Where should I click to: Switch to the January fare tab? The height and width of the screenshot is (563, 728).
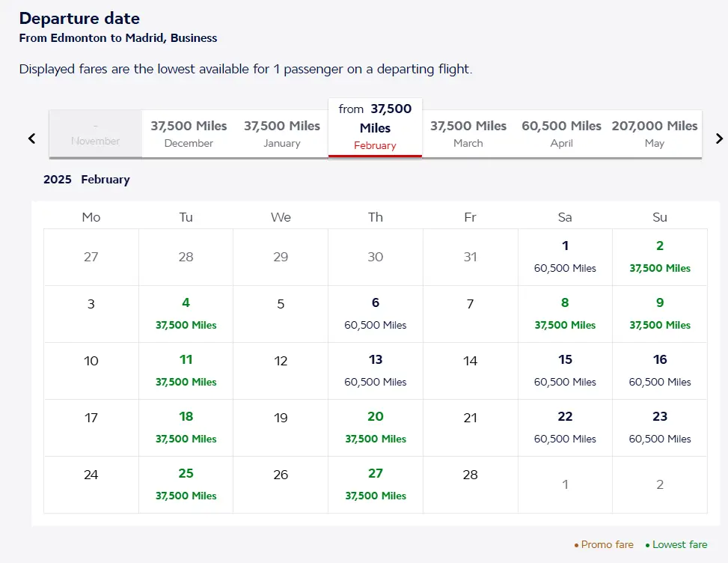click(282, 134)
